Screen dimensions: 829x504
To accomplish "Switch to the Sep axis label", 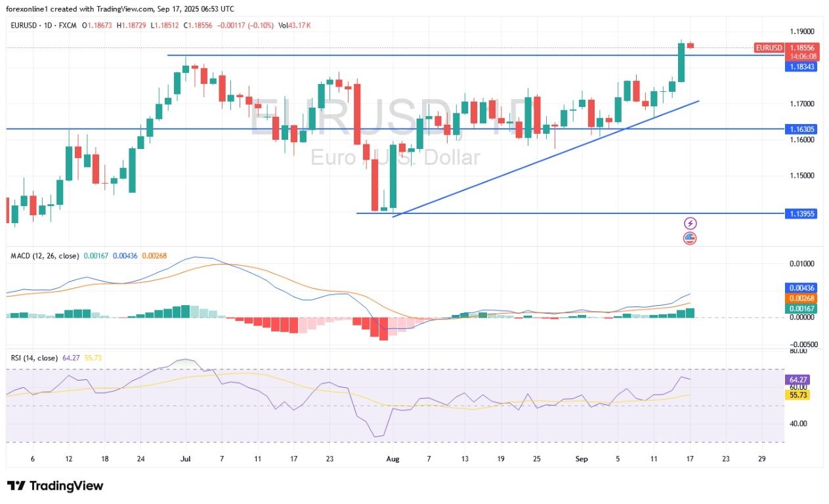I will click(582, 459).
